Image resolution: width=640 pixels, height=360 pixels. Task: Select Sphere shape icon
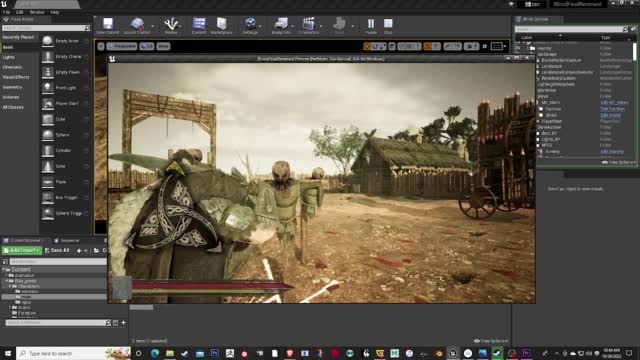pos(48,135)
